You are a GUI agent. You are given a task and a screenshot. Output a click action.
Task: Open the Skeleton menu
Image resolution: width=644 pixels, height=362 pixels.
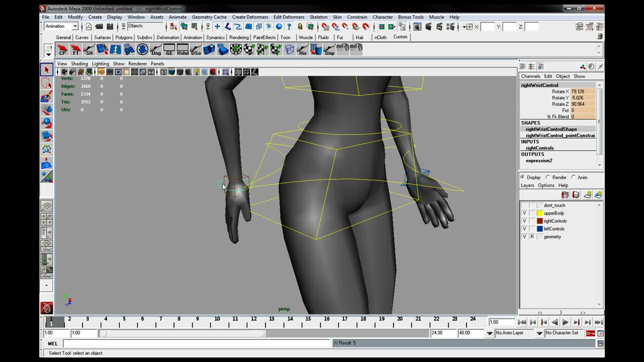(x=318, y=17)
